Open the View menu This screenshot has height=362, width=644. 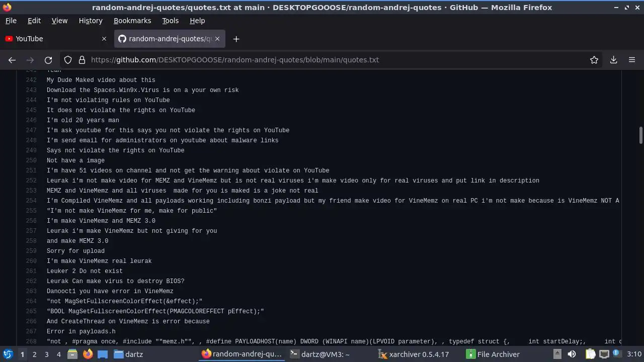(59, 21)
